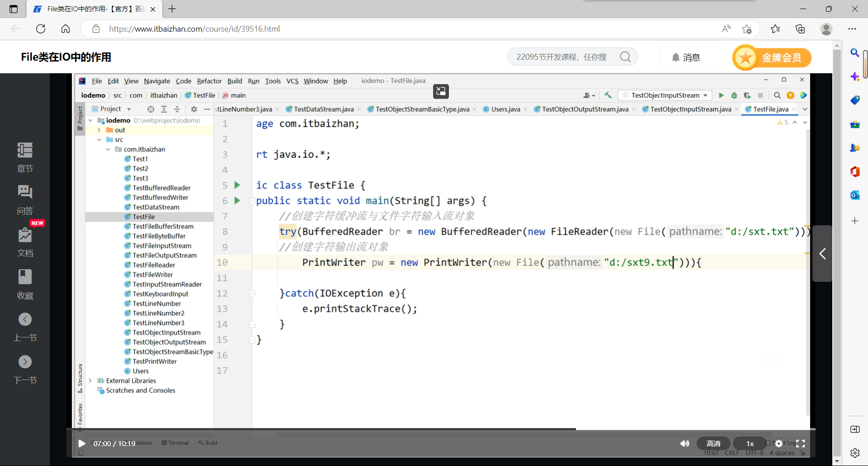Open the IDE Build menu
Image resolution: width=868 pixels, height=466 pixels.
pyautogui.click(x=235, y=81)
